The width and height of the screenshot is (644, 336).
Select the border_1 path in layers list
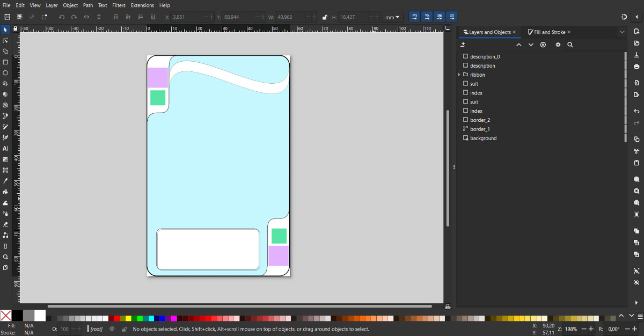click(x=480, y=129)
